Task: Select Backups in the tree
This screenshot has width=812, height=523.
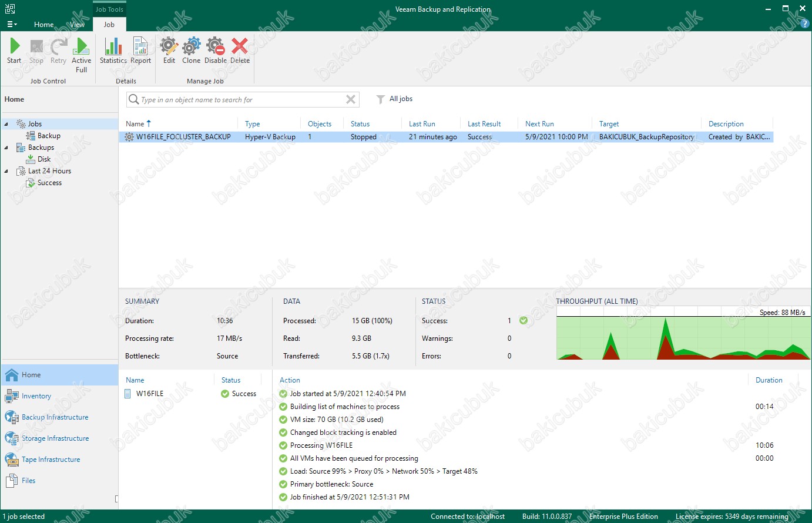Action: coord(41,147)
